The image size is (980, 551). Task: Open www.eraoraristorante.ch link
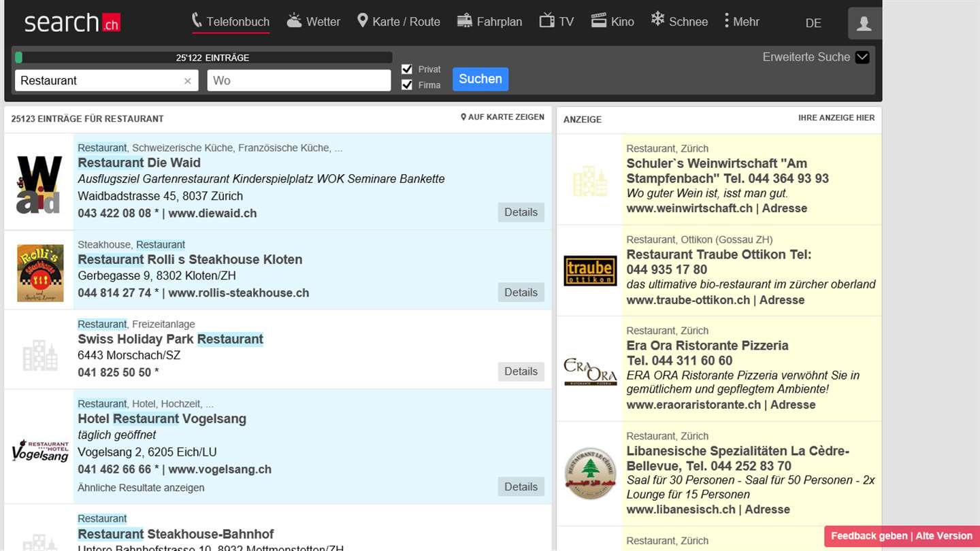pos(693,405)
